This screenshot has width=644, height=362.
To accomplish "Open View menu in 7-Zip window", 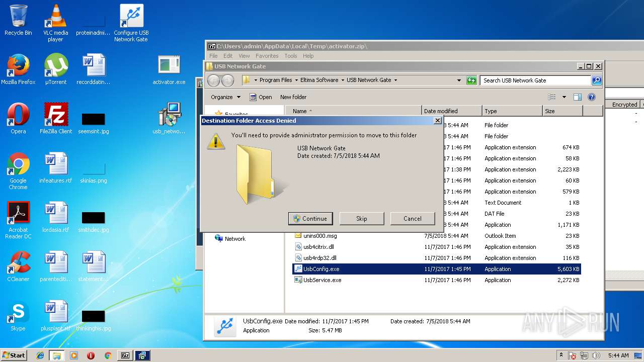I will [244, 56].
